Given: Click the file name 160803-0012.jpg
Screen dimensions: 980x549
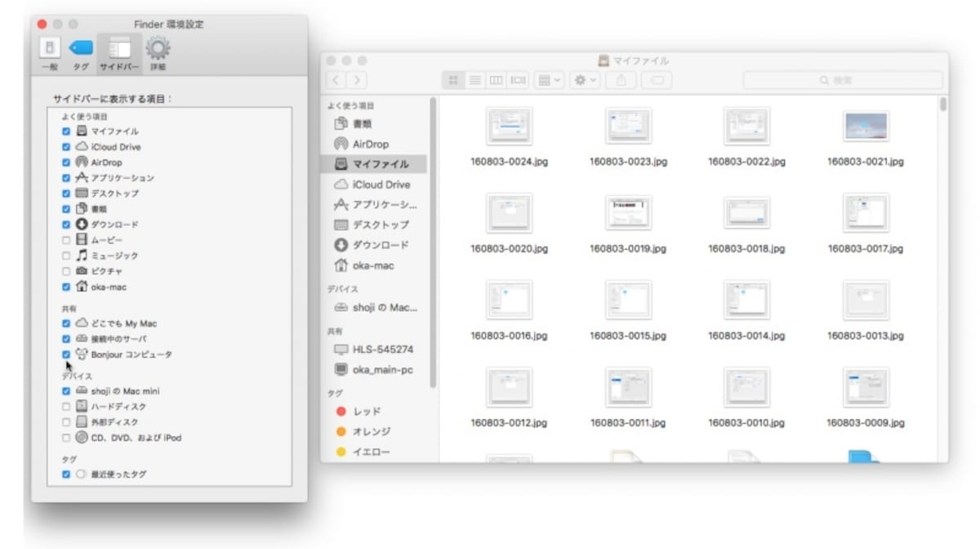Looking at the screenshot, I should (509, 423).
